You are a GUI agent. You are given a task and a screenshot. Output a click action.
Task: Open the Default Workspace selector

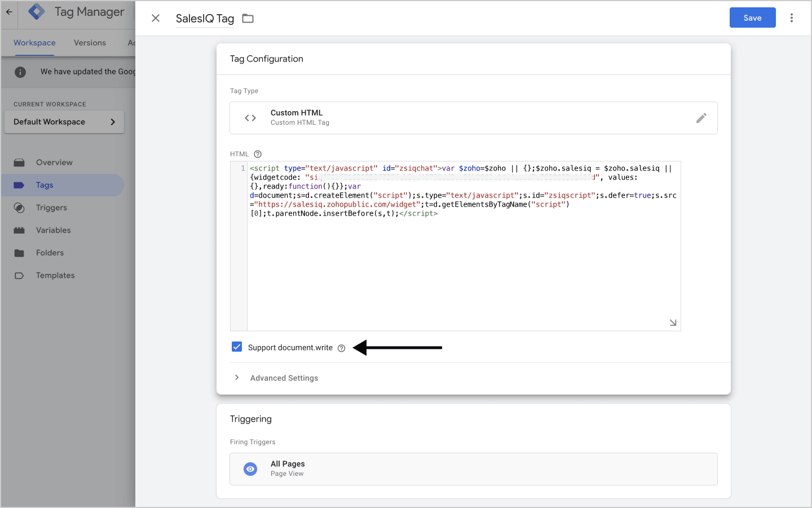(x=64, y=122)
